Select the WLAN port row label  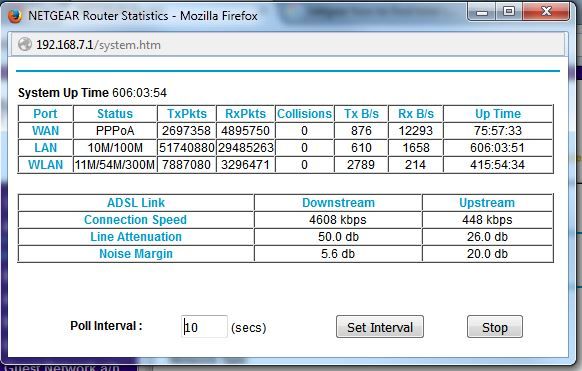(45, 165)
